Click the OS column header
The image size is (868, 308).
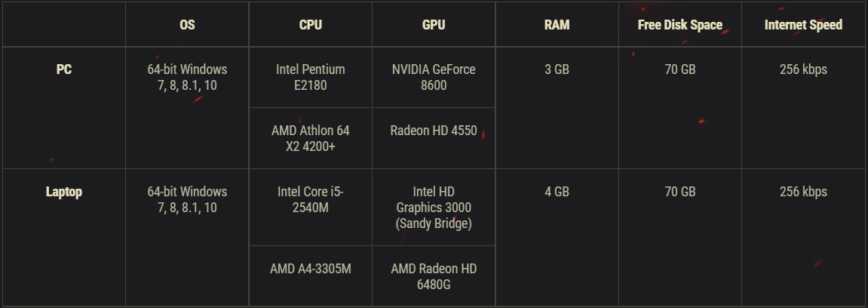point(187,25)
